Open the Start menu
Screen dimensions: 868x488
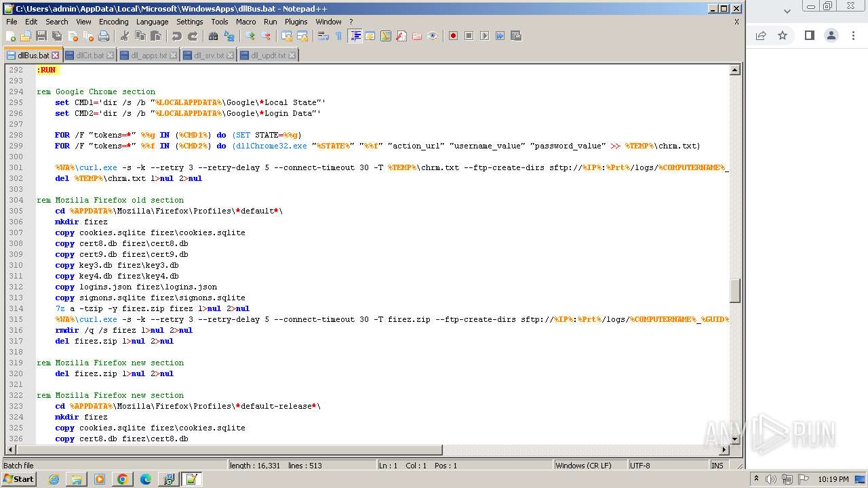tap(19, 479)
